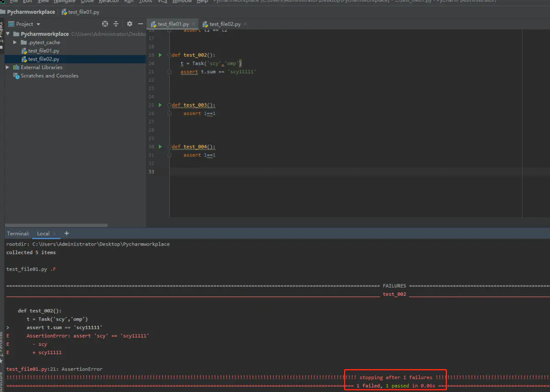Viewport: 550px width, 392px height.
Task: Add new terminal session with plus icon
Action: [66, 234]
